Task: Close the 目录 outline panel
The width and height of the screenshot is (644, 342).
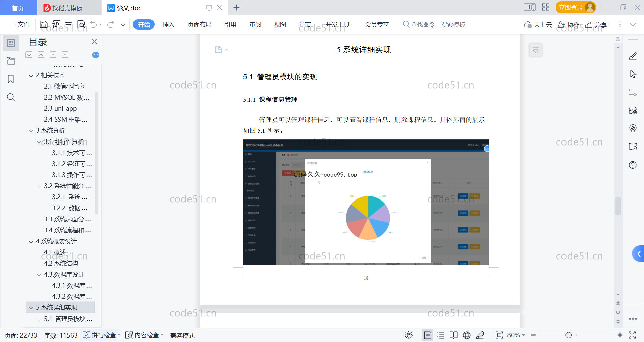Action: pos(94,42)
